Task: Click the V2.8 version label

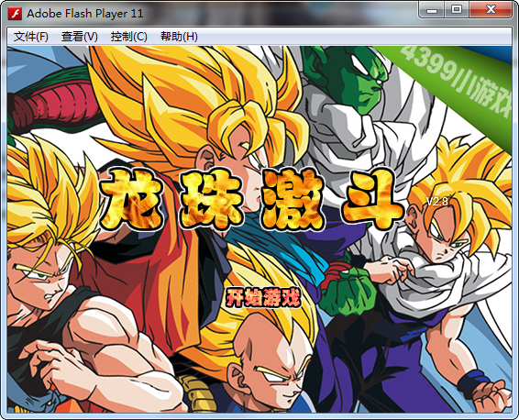Action: pyautogui.click(x=436, y=201)
